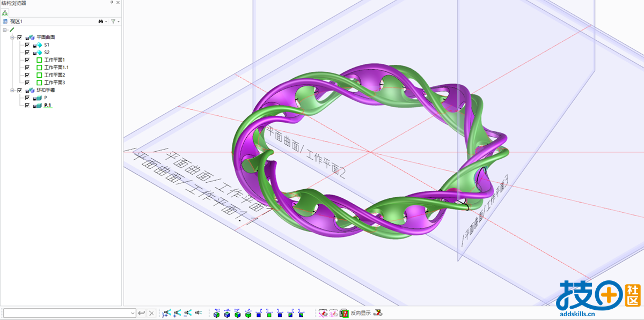
Task: Click the third green cube icon
Action: click(237, 312)
